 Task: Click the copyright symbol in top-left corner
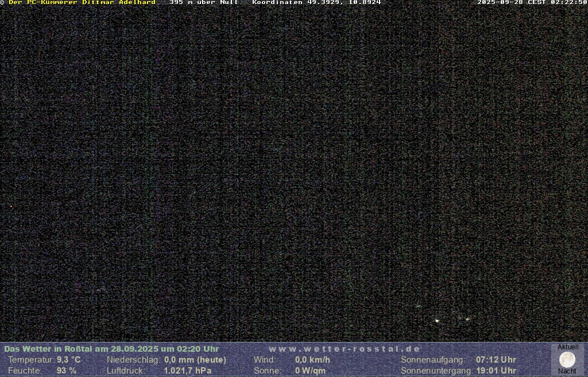pos(2,2)
